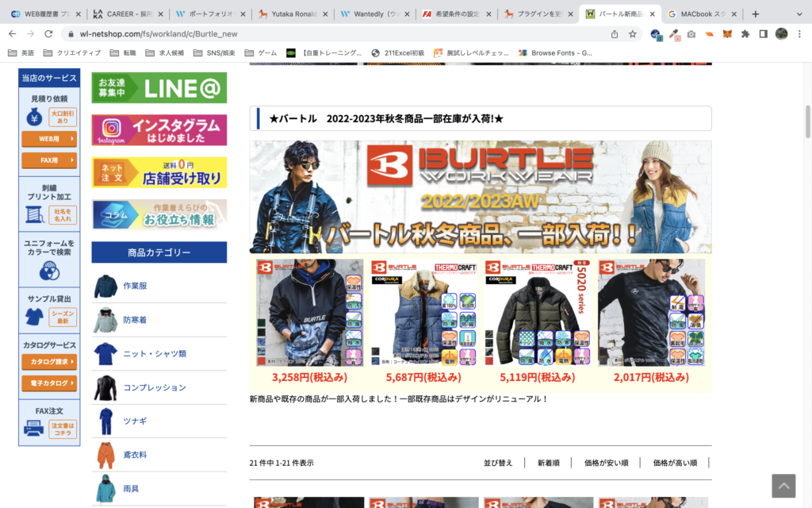
Task: Open the black long-sleeve shirt priced 2,017円
Action: 652,313
